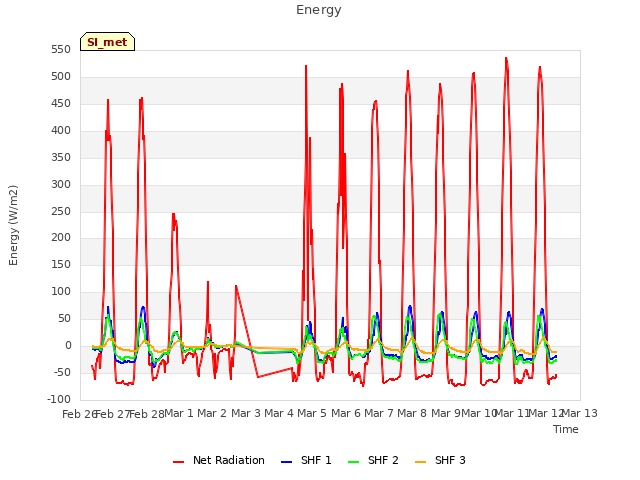Click the 150 y-axis label

click(x=61, y=264)
